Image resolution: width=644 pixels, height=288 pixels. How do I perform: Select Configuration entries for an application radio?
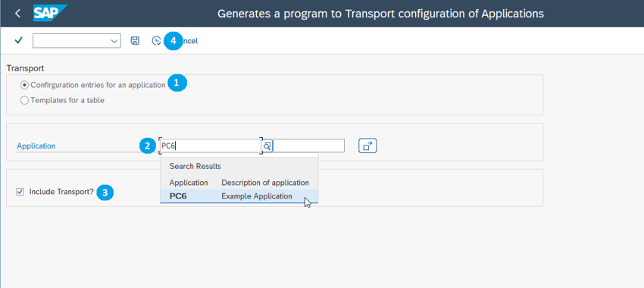(x=24, y=85)
